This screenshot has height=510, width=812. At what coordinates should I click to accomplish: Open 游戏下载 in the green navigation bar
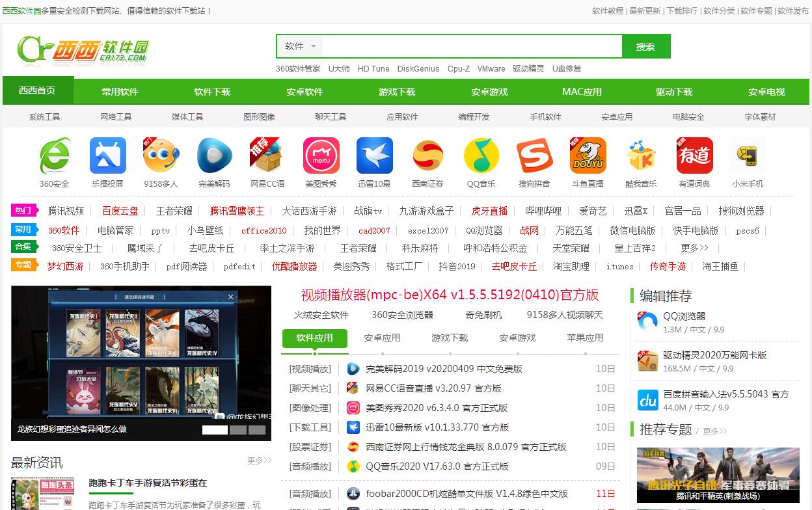pyautogui.click(x=397, y=92)
